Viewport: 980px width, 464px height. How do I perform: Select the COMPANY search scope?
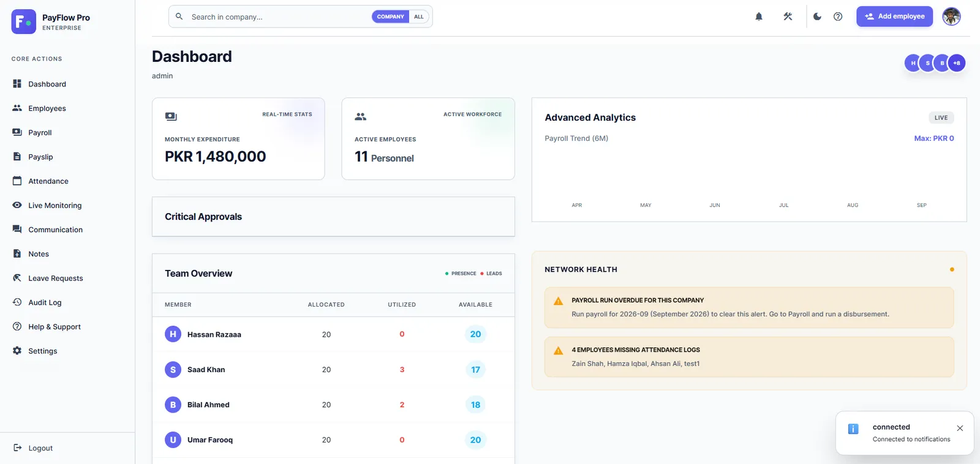click(390, 17)
